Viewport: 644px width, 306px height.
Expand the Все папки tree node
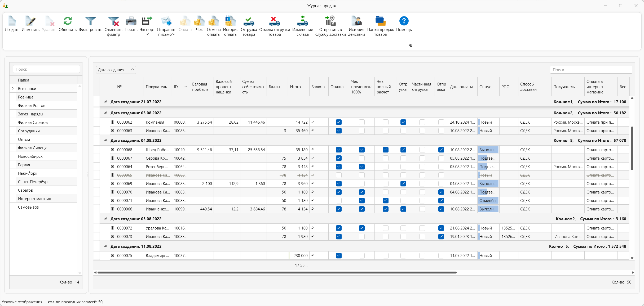point(12,88)
